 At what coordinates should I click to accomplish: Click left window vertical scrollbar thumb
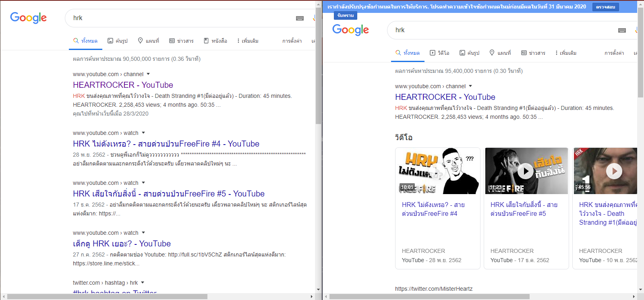(x=318, y=65)
